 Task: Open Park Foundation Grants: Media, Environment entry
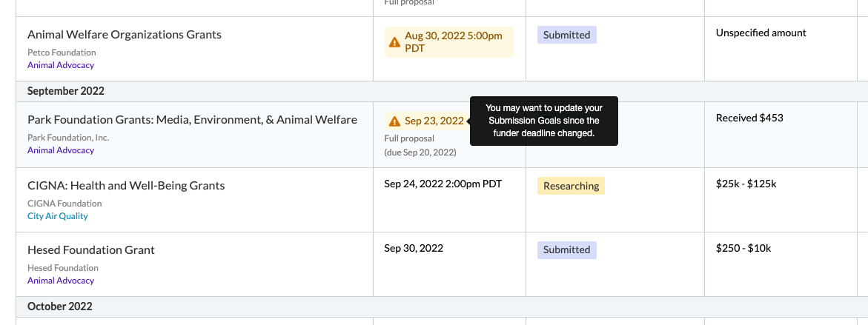pyautogui.click(x=192, y=119)
